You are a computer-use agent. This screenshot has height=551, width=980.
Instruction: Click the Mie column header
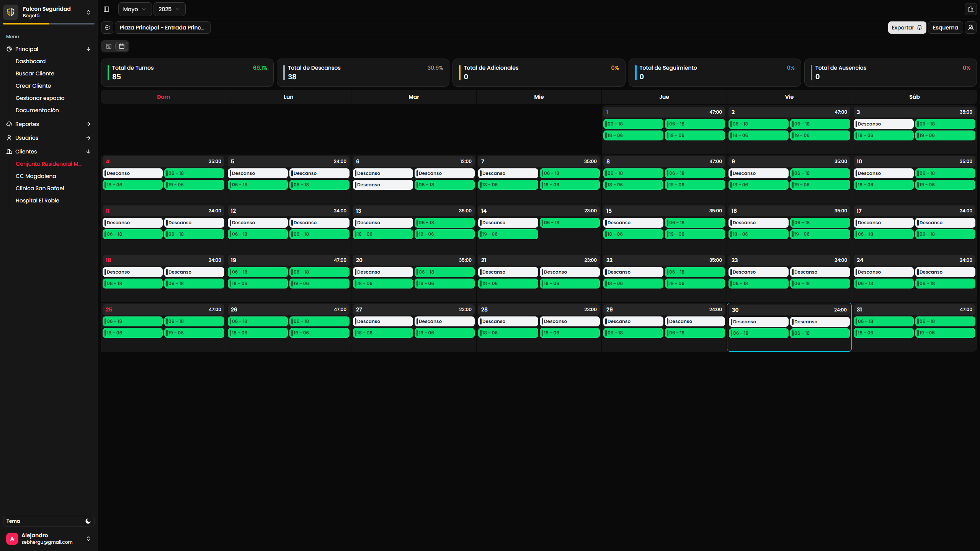(x=539, y=97)
